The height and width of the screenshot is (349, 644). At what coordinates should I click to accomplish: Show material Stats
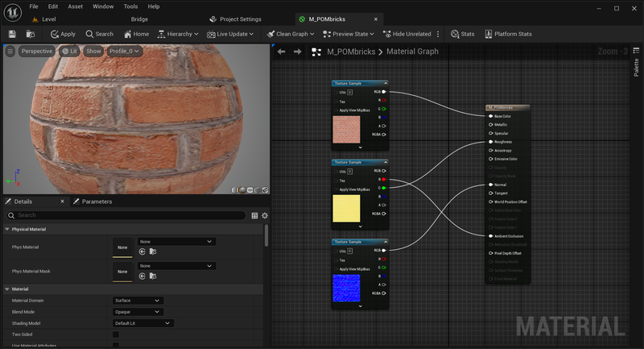[x=462, y=34]
